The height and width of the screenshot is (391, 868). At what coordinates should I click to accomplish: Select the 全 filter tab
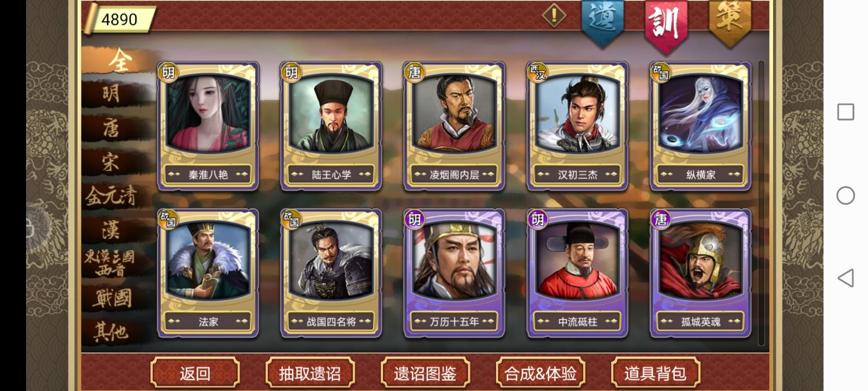pyautogui.click(x=117, y=60)
